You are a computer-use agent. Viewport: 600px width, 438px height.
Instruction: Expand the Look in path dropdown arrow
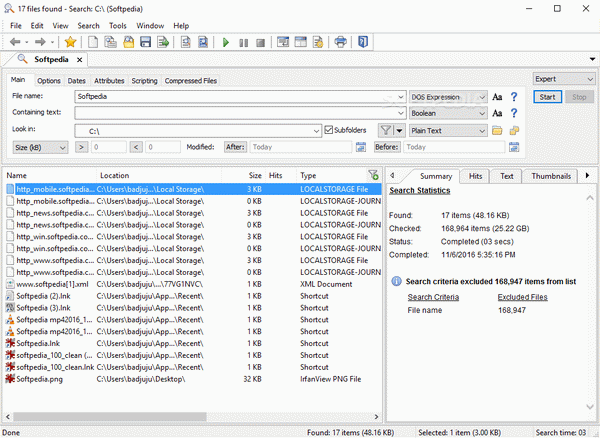[316, 131]
